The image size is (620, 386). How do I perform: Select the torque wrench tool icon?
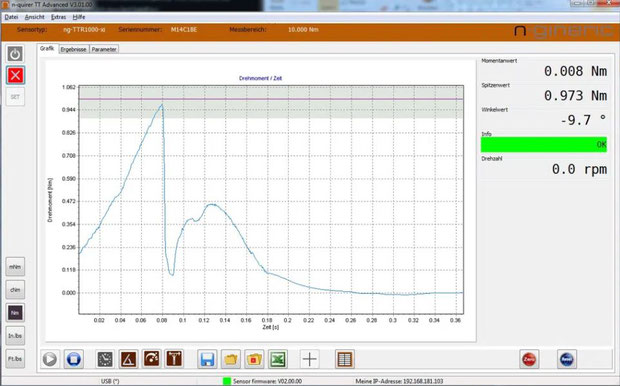pyautogui.click(x=174, y=359)
